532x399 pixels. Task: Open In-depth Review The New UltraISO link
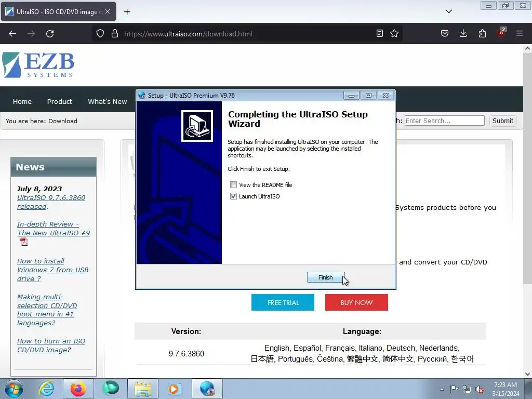click(x=54, y=229)
